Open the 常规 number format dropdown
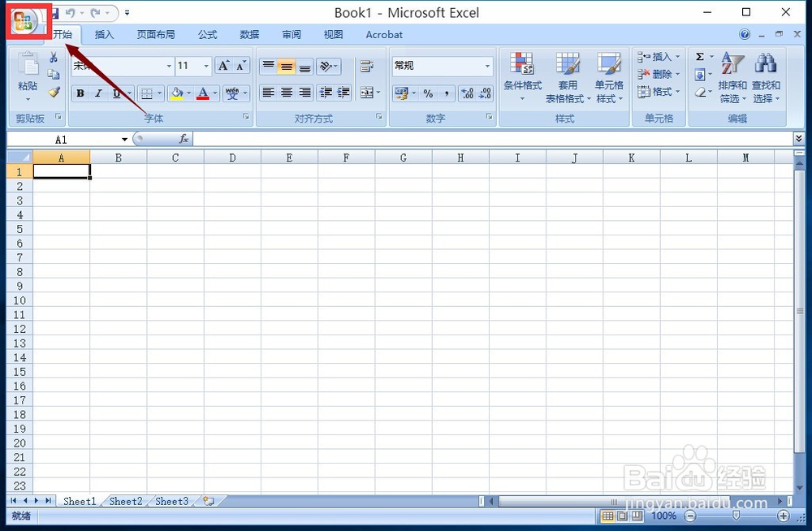The image size is (812, 531). pyautogui.click(x=487, y=66)
